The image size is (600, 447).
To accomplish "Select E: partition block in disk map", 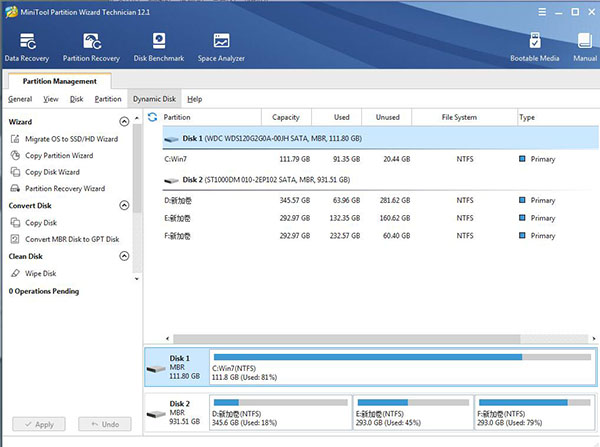I will pyautogui.click(x=413, y=413).
